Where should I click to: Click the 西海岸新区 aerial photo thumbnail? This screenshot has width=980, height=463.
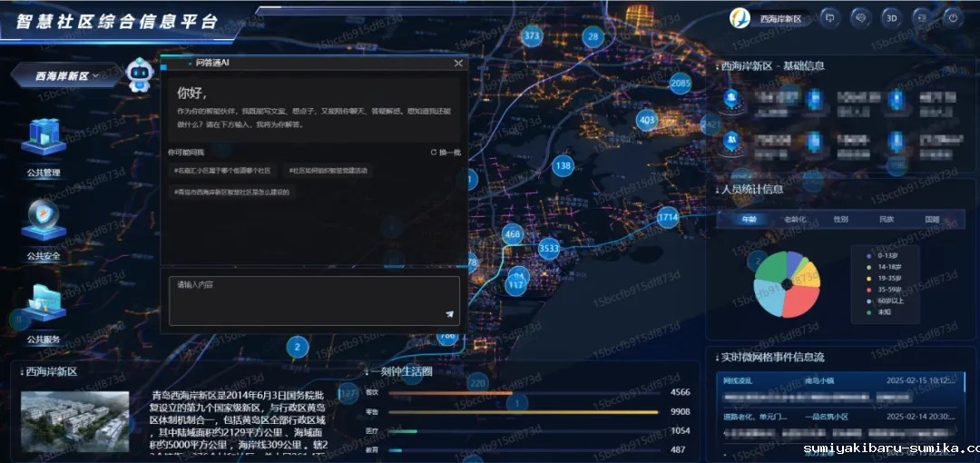pyautogui.click(x=75, y=422)
